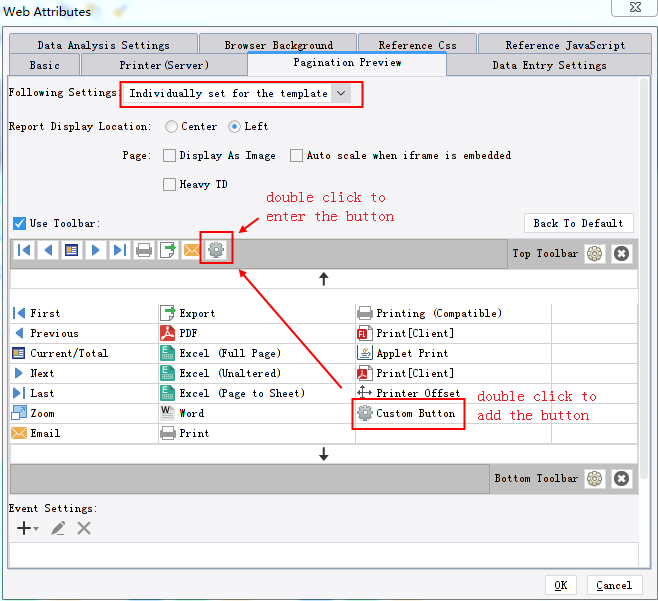Switch to the Basic tab
658x601 pixels.
tap(44, 65)
